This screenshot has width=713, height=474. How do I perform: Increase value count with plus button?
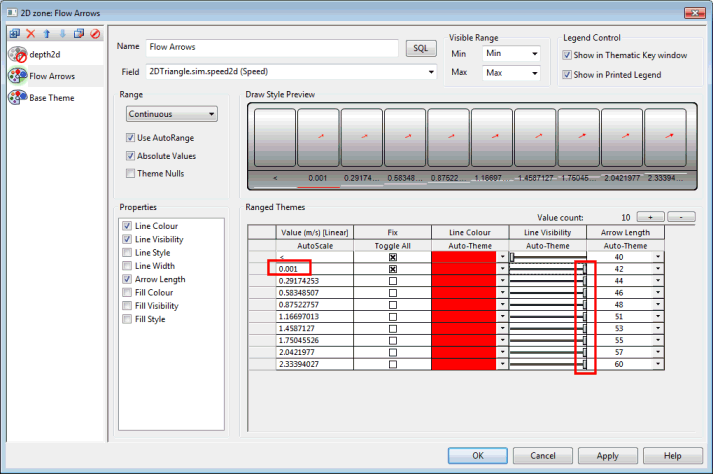click(x=650, y=217)
